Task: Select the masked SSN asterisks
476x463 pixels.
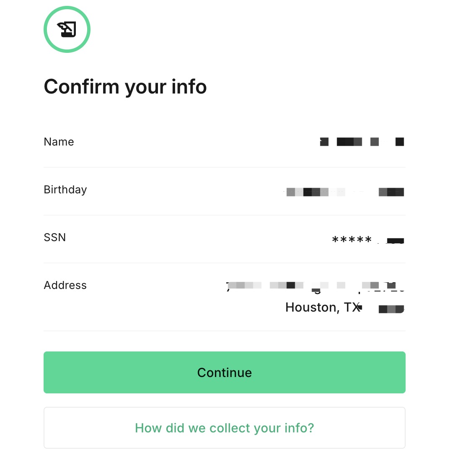Action: pyautogui.click(x=352, y=240)
